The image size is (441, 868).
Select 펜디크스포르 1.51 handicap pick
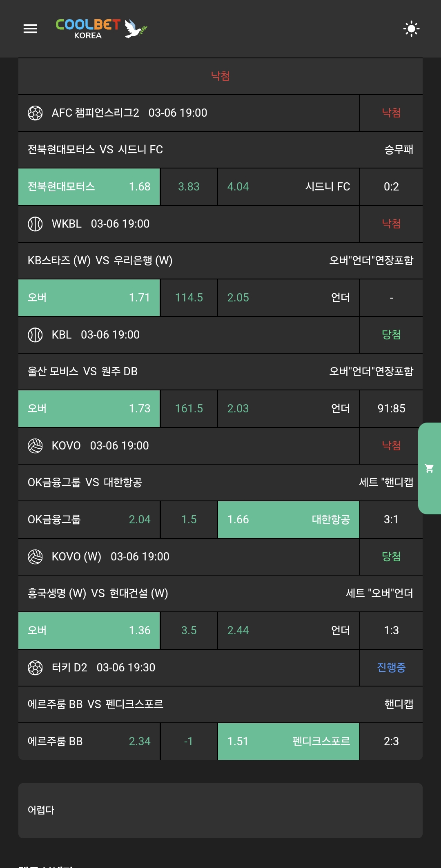point(288,742)
